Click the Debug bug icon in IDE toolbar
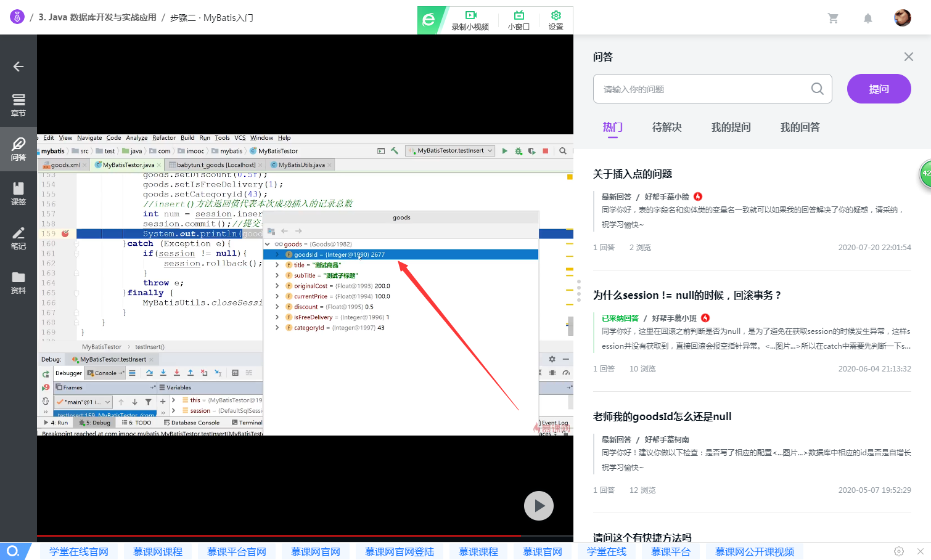Screen dimensions: 931x560 tap(519, 151)
